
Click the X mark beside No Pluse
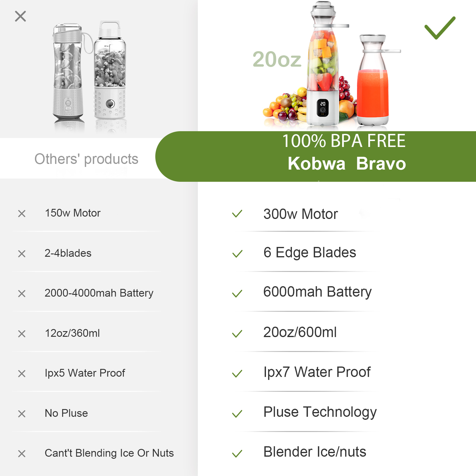click(x=22, y=414)
